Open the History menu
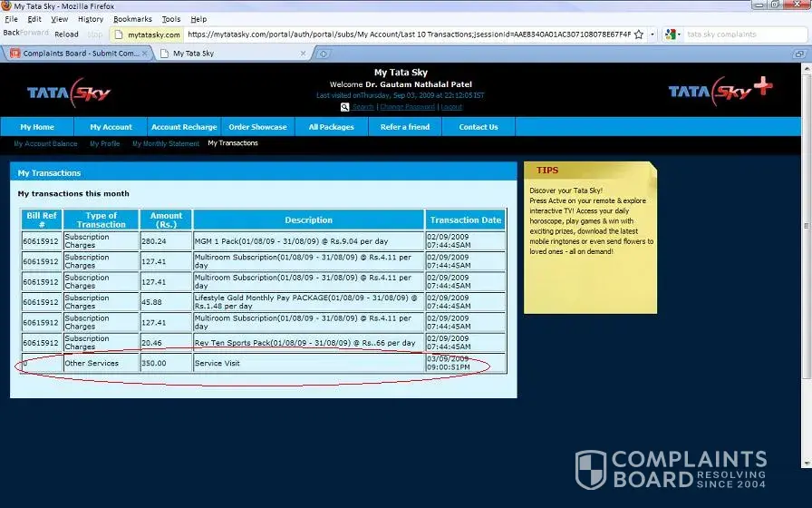 point(91,19)
